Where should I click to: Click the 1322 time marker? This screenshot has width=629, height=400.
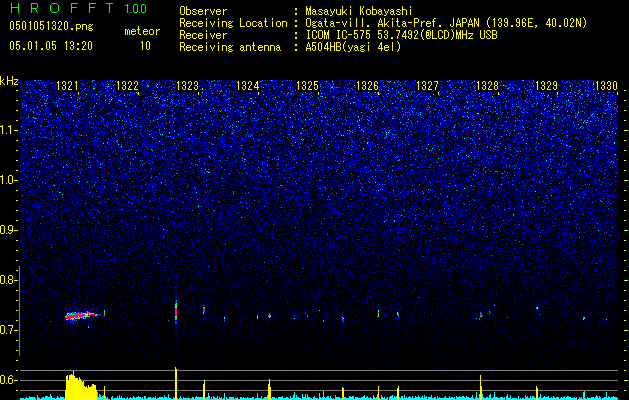coord(127,86)
